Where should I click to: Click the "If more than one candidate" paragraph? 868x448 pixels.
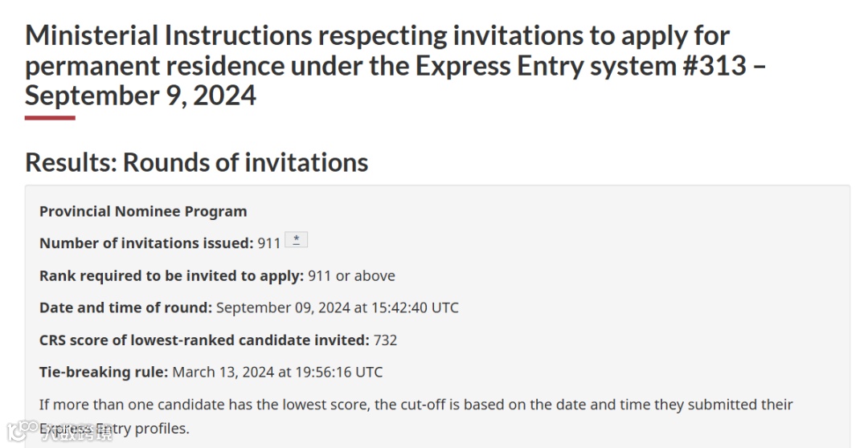point(416,405)
